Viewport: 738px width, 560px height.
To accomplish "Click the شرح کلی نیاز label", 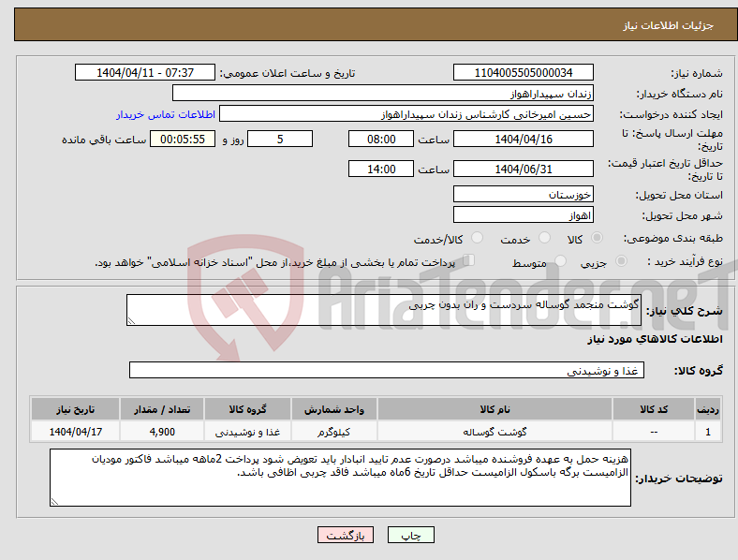I will click(x=685, y=310).
